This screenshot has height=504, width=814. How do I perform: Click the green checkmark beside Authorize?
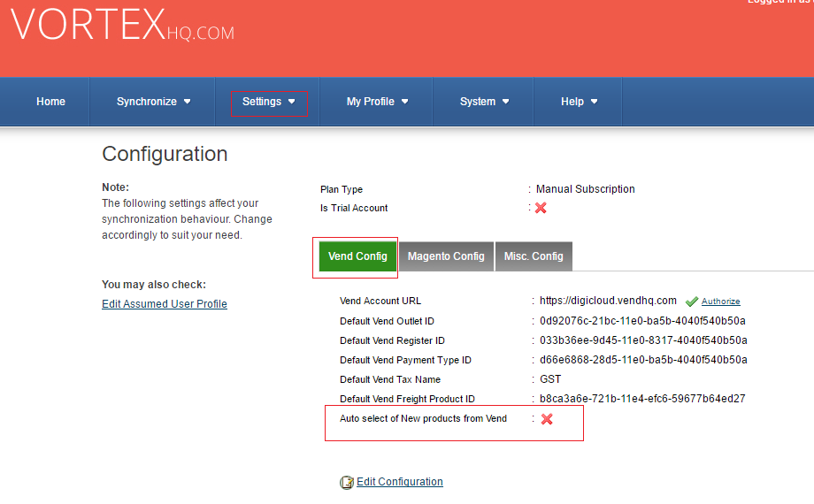point(692,302)
